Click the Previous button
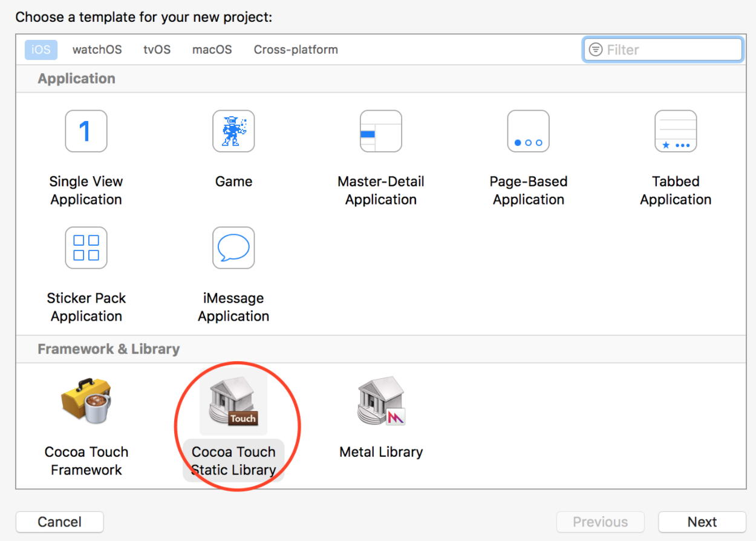 (x=600, y=522)
